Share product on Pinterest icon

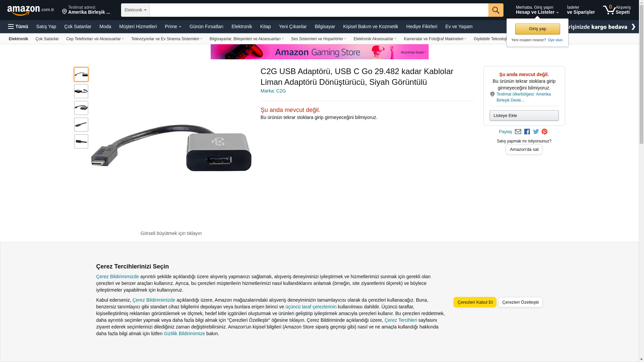[x=544, y=132]
